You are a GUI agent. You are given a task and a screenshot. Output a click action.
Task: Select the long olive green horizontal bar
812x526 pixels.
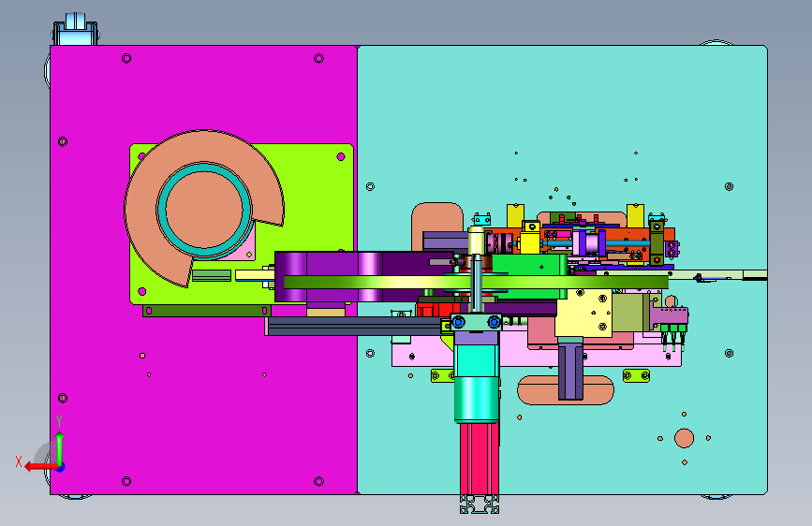tap(476, 282)
